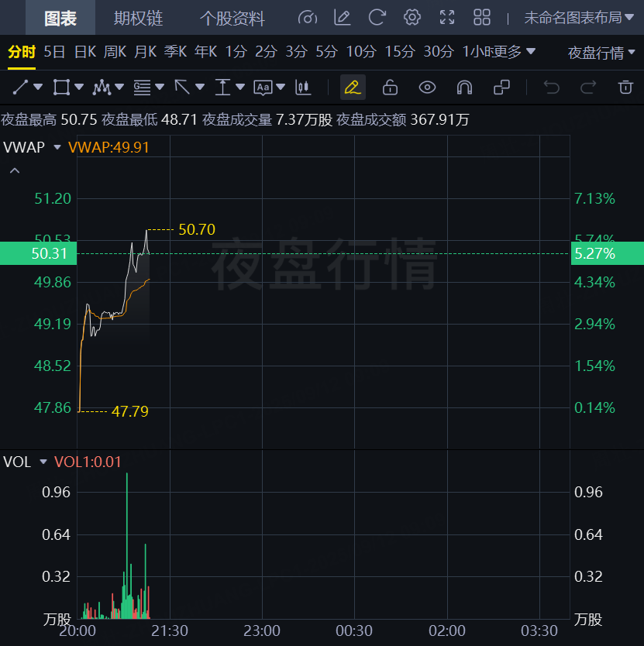This screenshot has width=644, height=646.
Task: Select the trend line drawing tool
Action: pyautogui.click(x=21, y=87)
